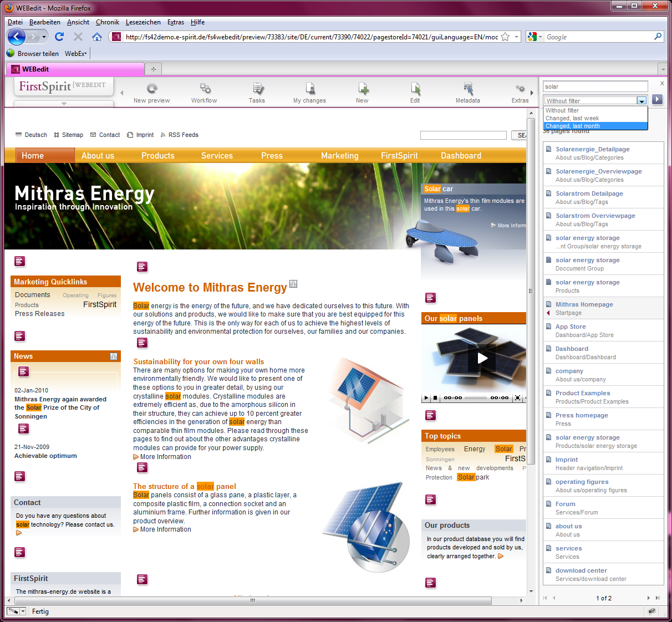
Task: Open the Extras toolbar icon
Action: pos(520,93)
